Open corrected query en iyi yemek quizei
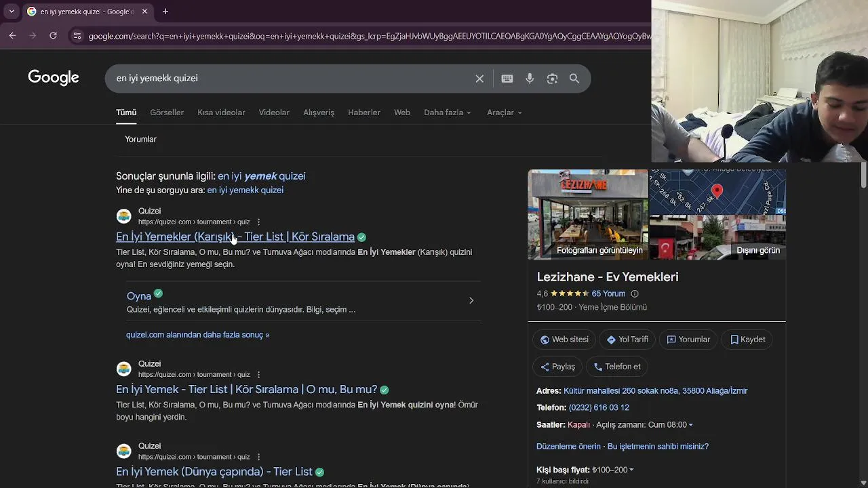 point(262,176)
